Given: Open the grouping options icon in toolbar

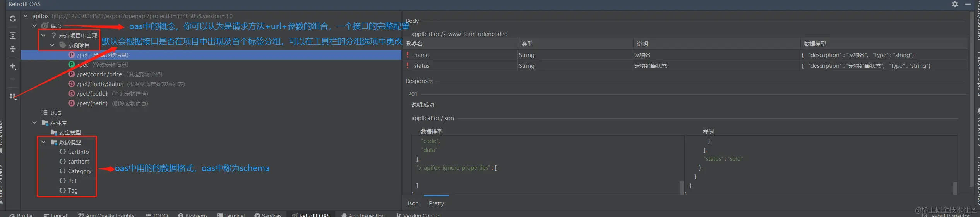Looking at the screenshot, I should pos(13,96).
